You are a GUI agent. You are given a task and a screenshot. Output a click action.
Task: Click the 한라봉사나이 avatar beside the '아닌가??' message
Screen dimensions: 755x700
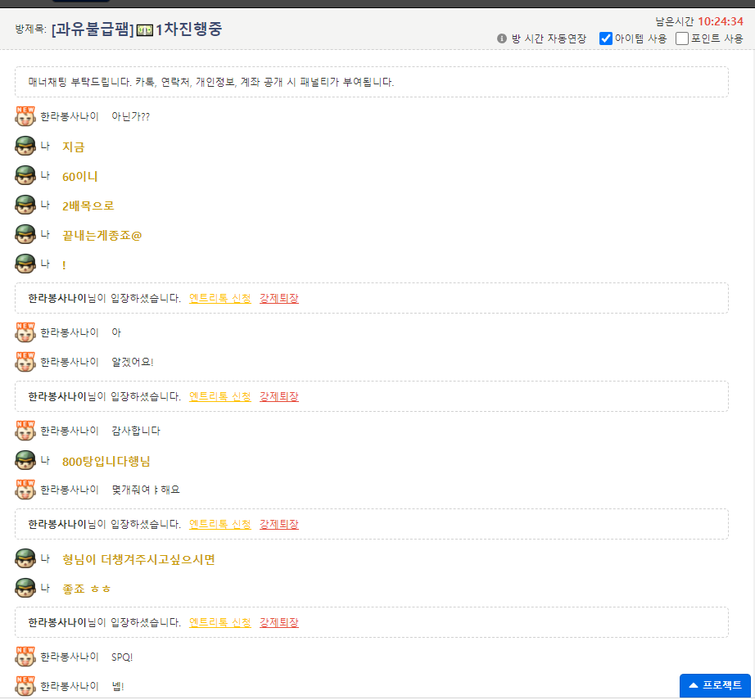(x=25, y=116)
